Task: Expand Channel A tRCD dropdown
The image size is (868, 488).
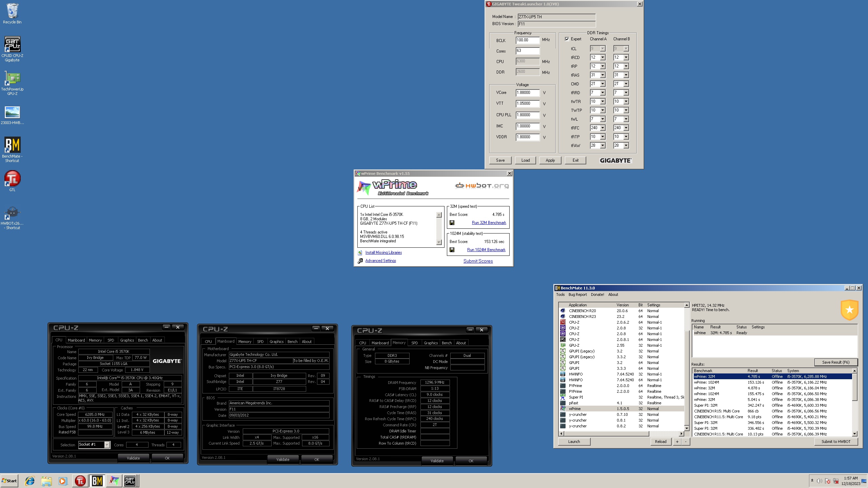Action: point(603,58)
